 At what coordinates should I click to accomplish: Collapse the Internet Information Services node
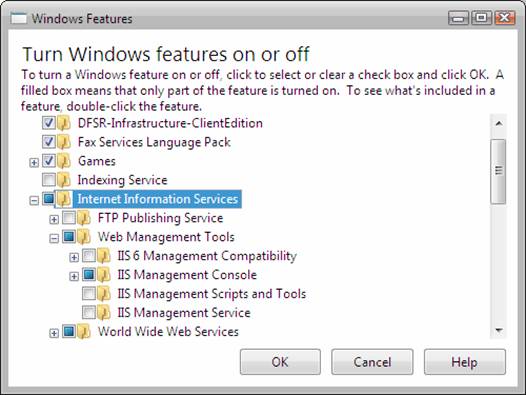point(34,200)
